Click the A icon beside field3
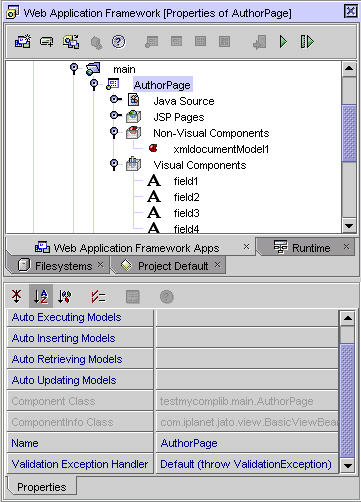Viewport: 361px width, 502px height. [154, 213]
